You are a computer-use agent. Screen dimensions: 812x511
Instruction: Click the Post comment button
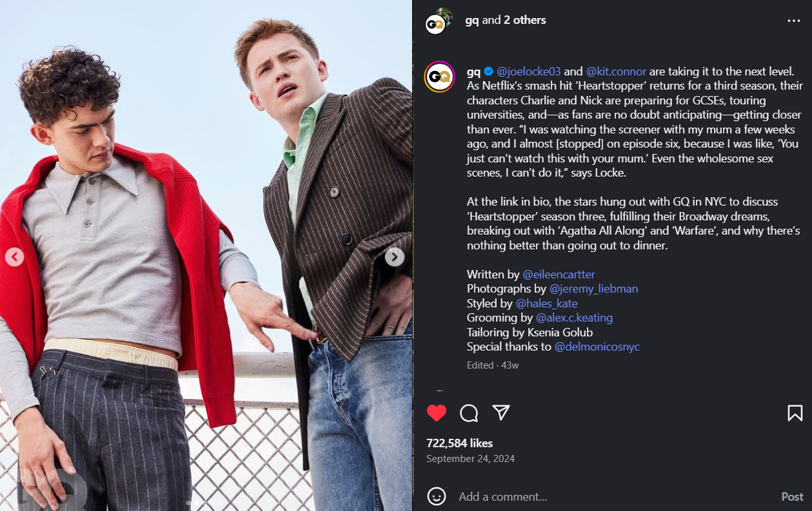[x=792, y=497]
